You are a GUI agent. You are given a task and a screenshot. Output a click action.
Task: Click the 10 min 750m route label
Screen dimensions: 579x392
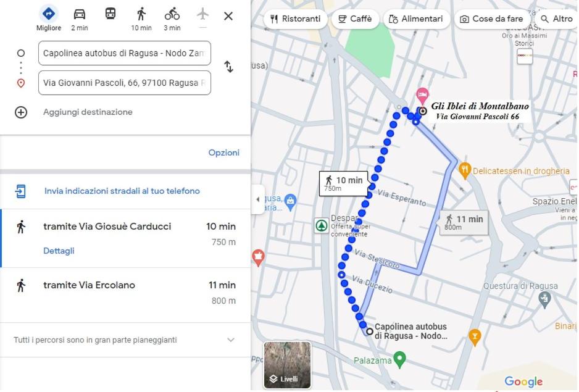[x=343, y=183]
